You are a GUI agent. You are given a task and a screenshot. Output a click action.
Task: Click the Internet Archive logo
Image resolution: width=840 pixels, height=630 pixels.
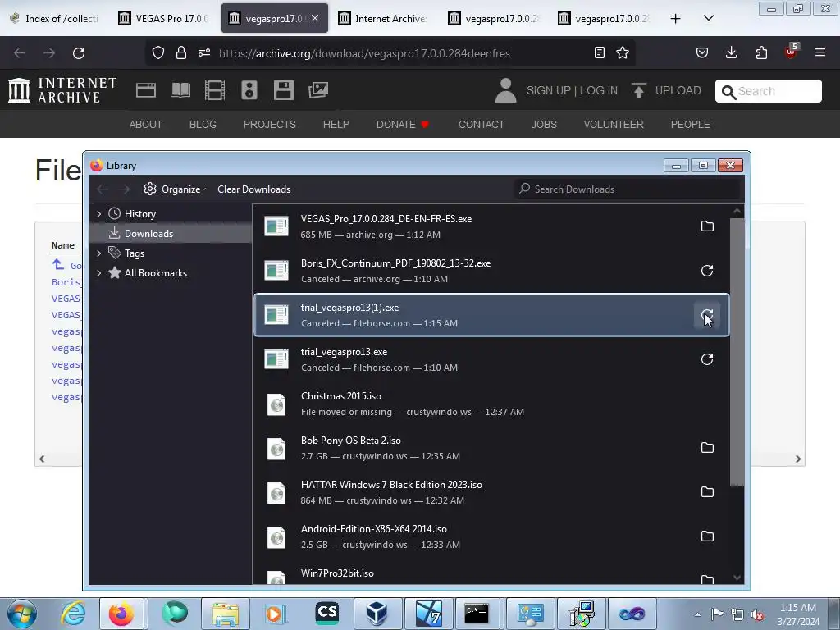pyautogui.click(x=62, y=90)
